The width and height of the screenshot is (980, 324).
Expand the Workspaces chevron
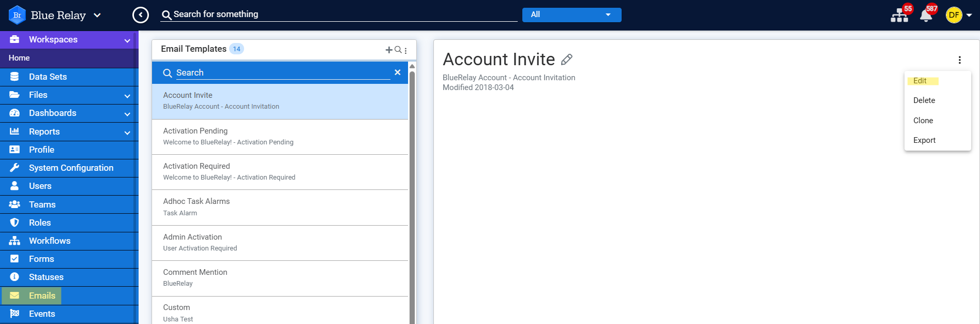127,40
